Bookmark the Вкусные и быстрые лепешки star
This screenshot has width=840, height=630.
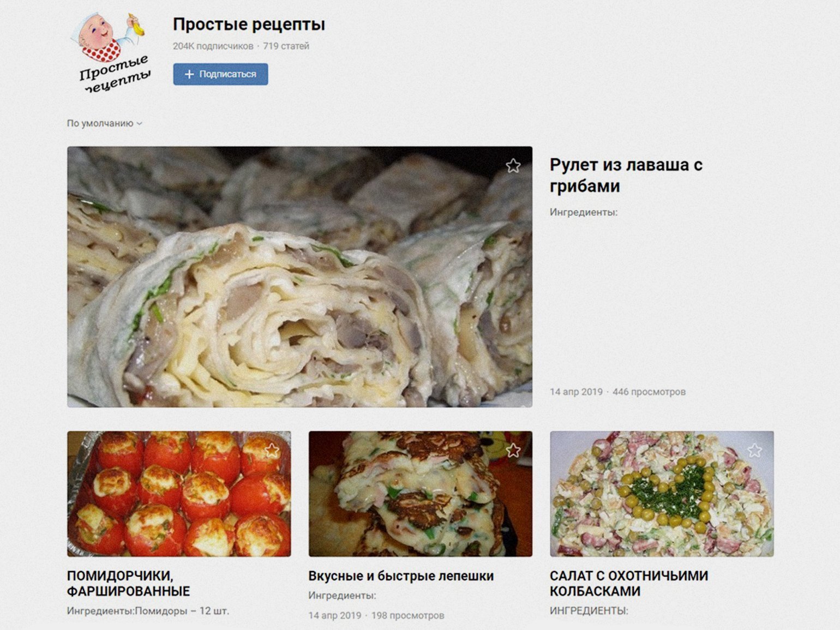pos(513,451)
